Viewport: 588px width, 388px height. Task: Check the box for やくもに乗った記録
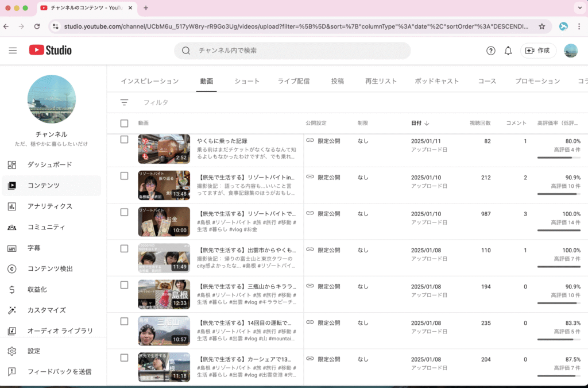tap(124, 140)
